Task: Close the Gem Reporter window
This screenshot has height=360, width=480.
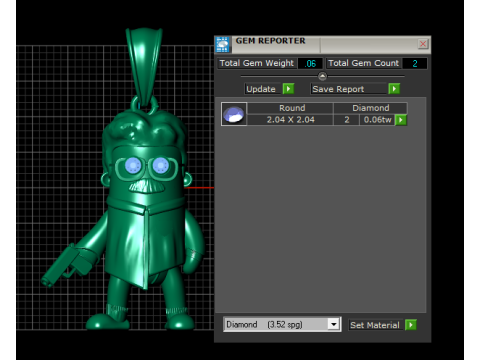Action: pyautogui.click(x=423, y=44)
